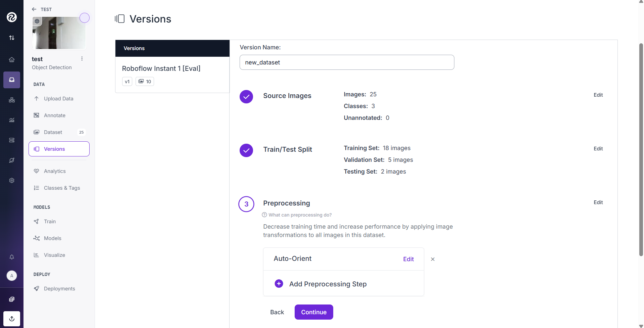
Task: Click the settings gear icon in rail
Action: [12, 181]
